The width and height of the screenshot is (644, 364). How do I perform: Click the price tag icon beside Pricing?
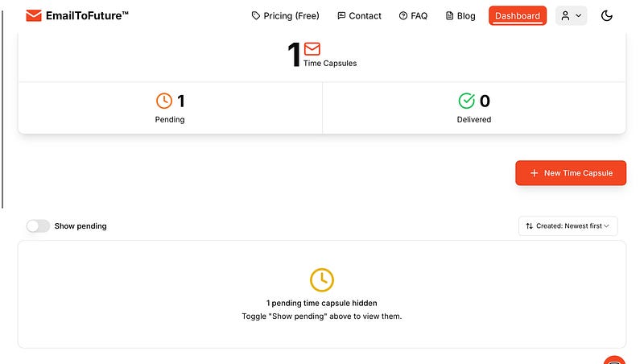256,15
